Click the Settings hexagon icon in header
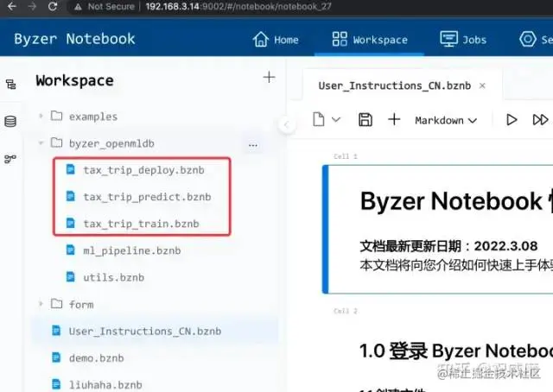The height and width of the screenshot is (392, 553). coord(528,39)
